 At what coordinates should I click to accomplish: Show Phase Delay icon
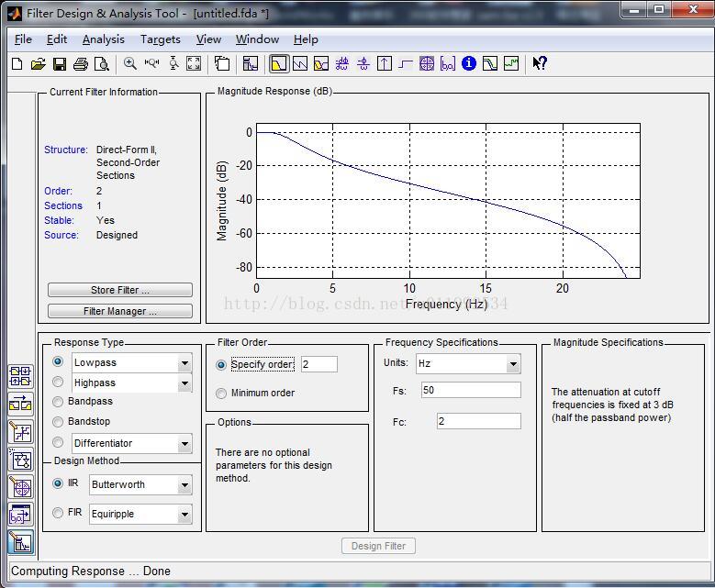(363, 64)
